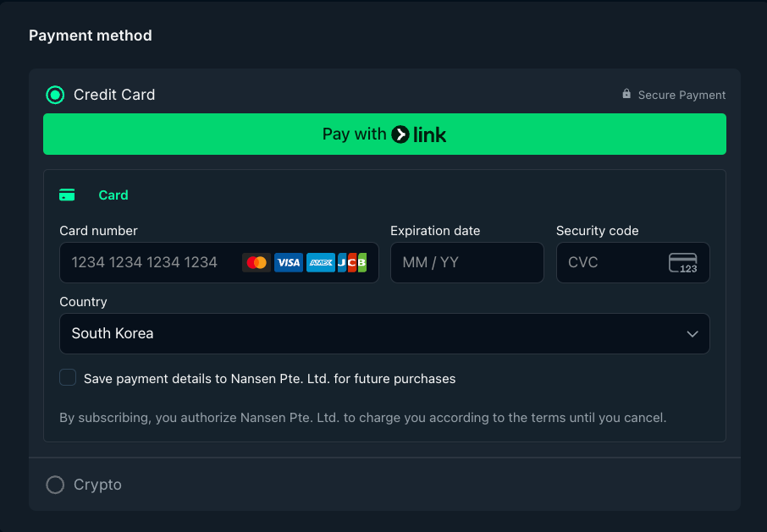Screen dimensions: 767x532
Task: Click the American Express logo icon
Action: coord(321,263)
